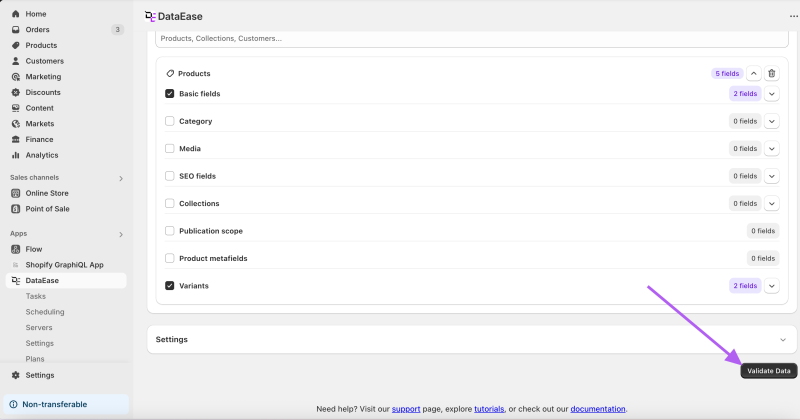Click the Analytics bar chart icon
The image size is (800, 420).
click(16, 155)
